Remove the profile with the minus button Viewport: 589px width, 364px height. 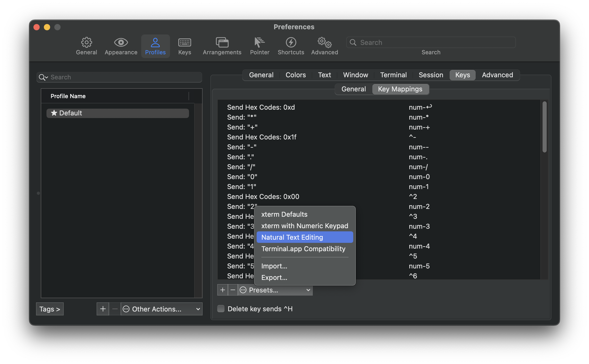(115, 309)
